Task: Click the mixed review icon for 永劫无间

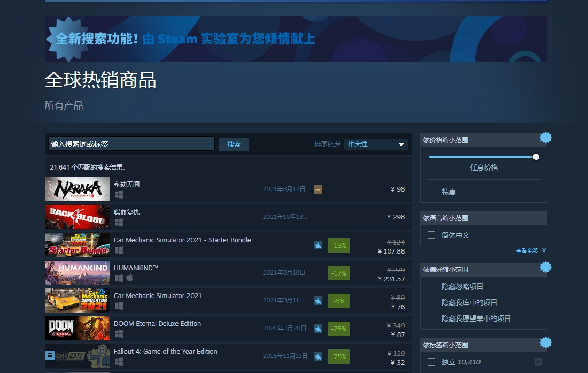Action: 318,189
